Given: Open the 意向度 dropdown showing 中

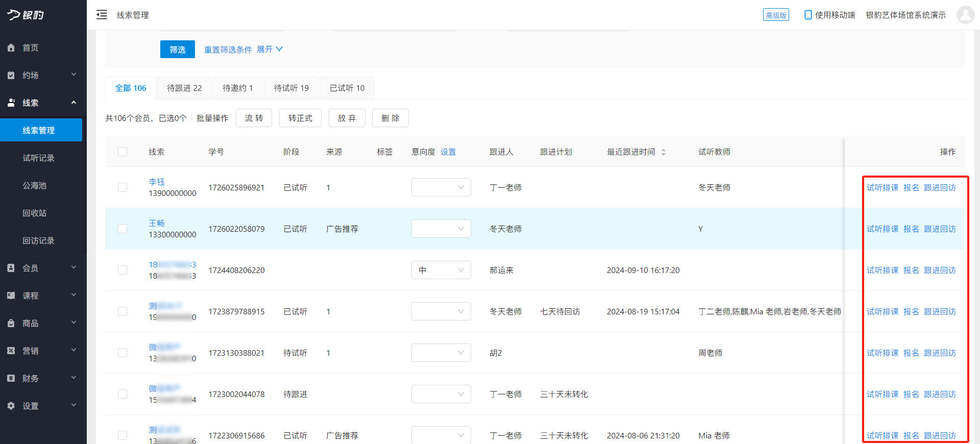Looking at the screenshot, I should click(441, 270).
